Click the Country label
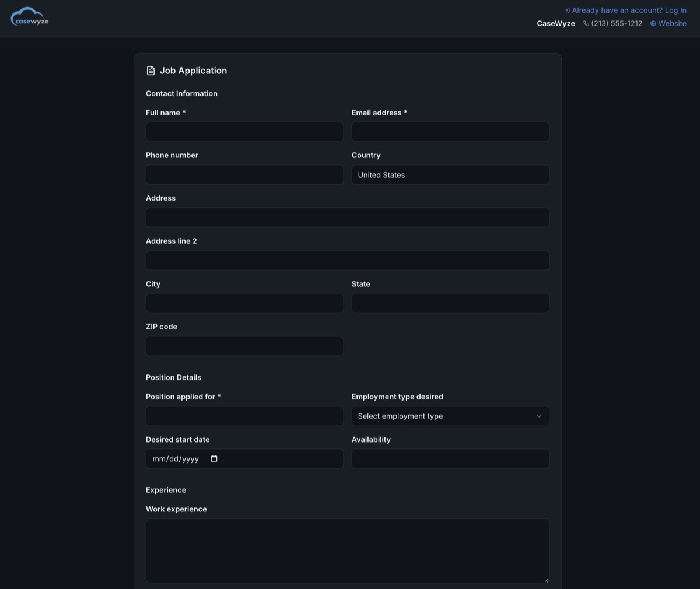This screenshot has width=700, height=589. 366,155
